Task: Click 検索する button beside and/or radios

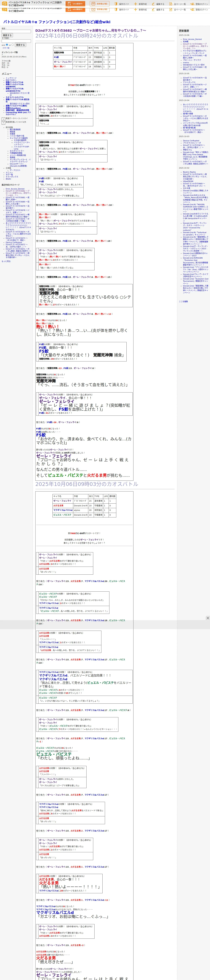Action: [20, 45]
